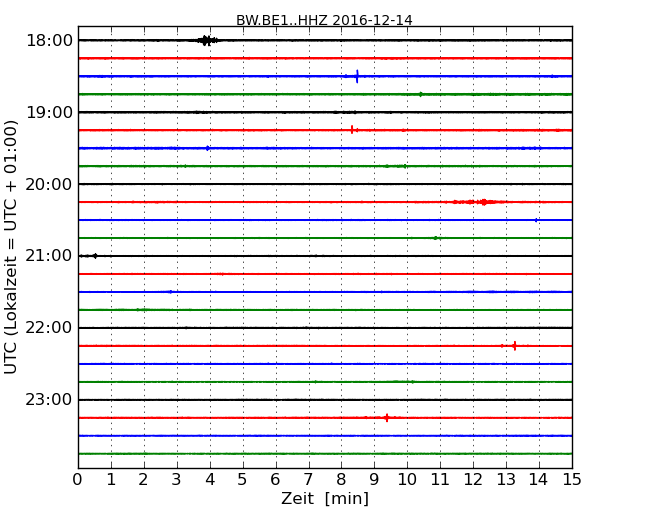
Task: Select the red spike on the 23:15 trace
Action: [387, 418]
